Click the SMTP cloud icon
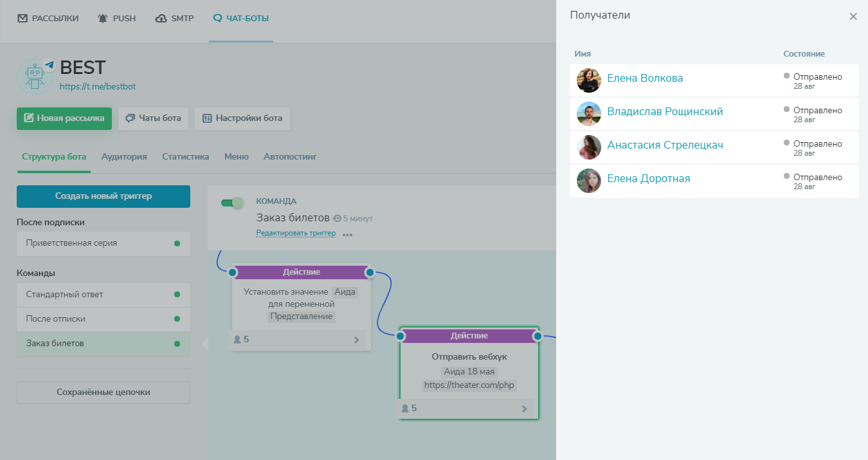The height and width of the screenshot is (460, 868). click(x=161, y=19)
